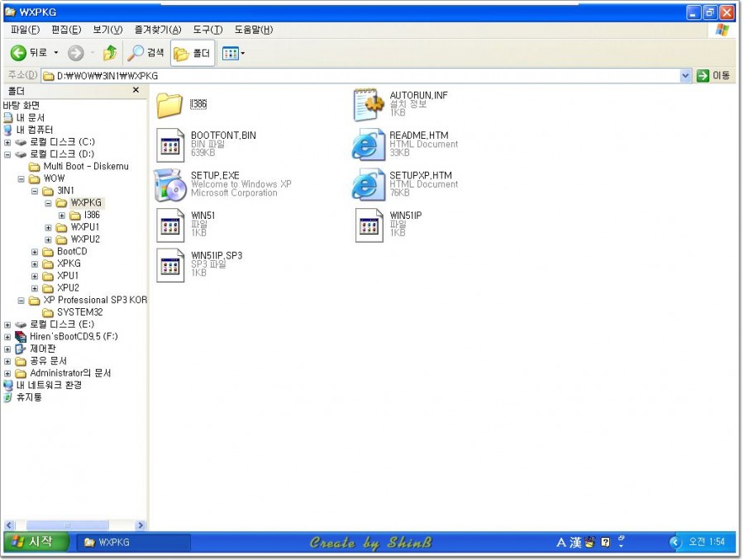Expand 로컬 디스크 (C:) tree node
The width and height of the screenshot is (744, 560).
7,142
